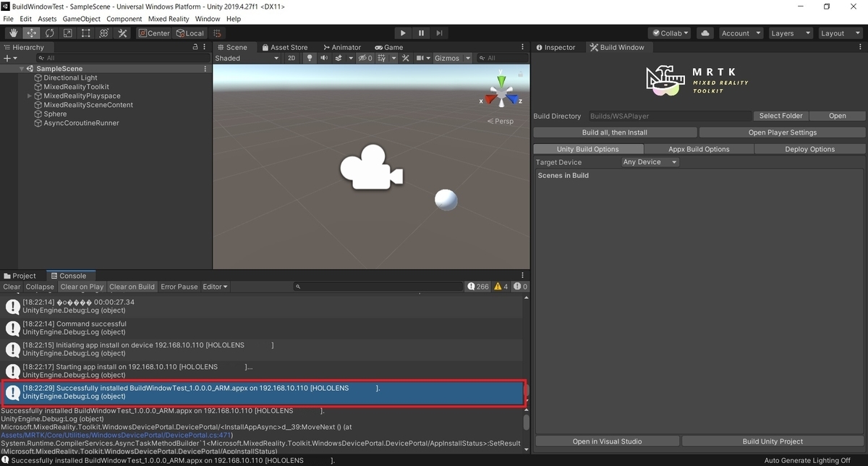Click the Build Directory input field

click(x=669, y=116)
